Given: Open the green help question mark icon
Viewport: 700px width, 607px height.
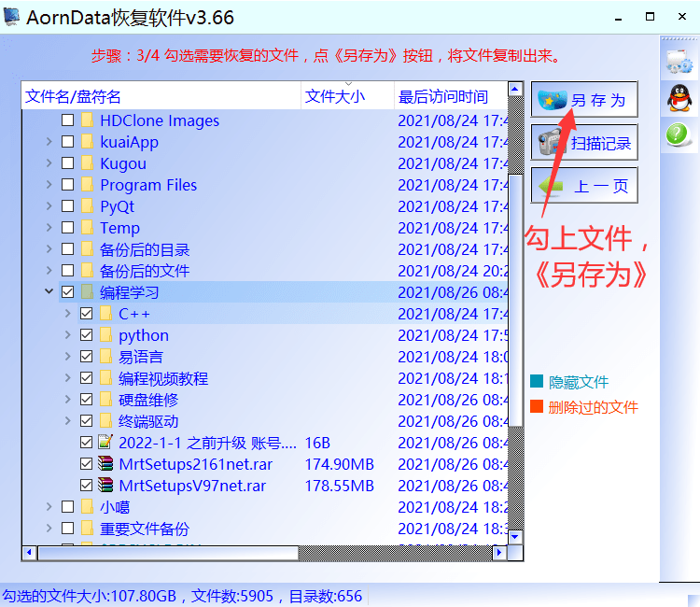Looking at the screenshot, I should click(x=678, y=134).
